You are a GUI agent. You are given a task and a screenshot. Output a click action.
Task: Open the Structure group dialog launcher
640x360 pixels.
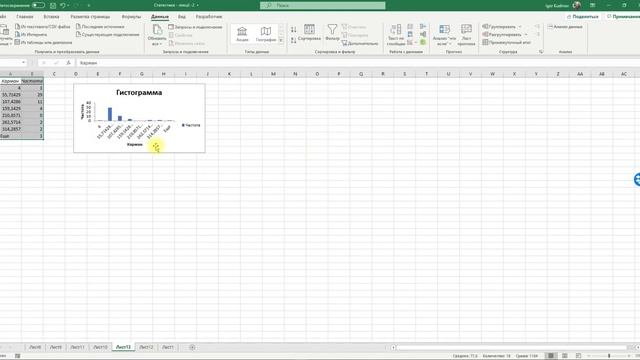tap(541, 52)
